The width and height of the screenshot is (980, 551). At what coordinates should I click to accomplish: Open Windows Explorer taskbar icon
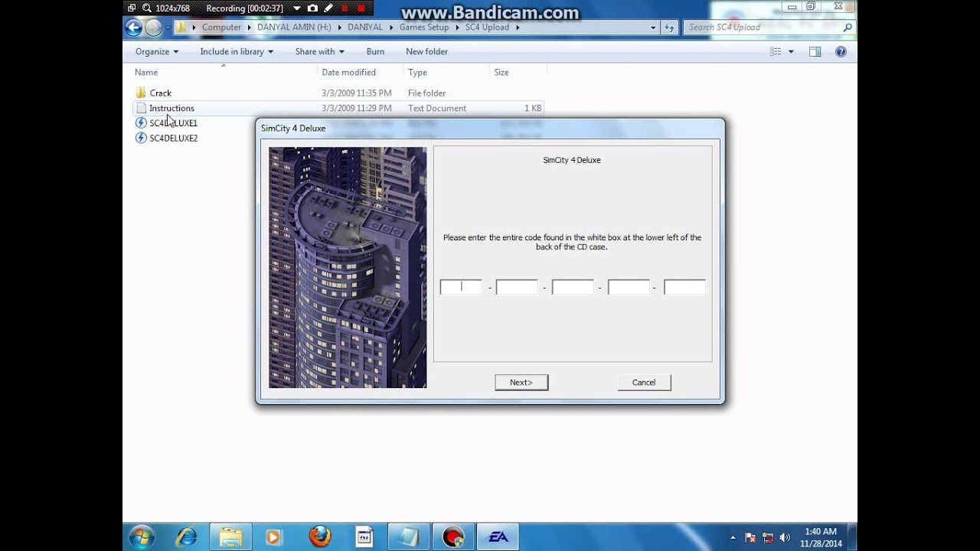pyautogui.click(x=230, y=536)
